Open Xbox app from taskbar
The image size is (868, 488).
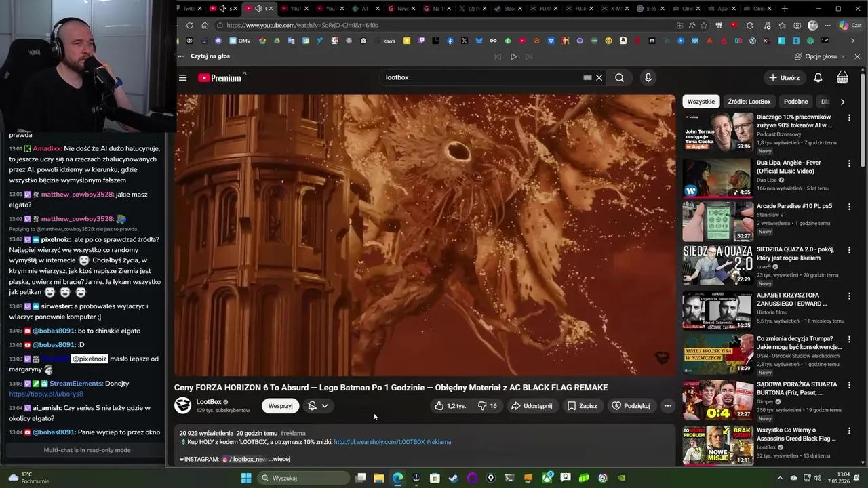coord(547,478)
